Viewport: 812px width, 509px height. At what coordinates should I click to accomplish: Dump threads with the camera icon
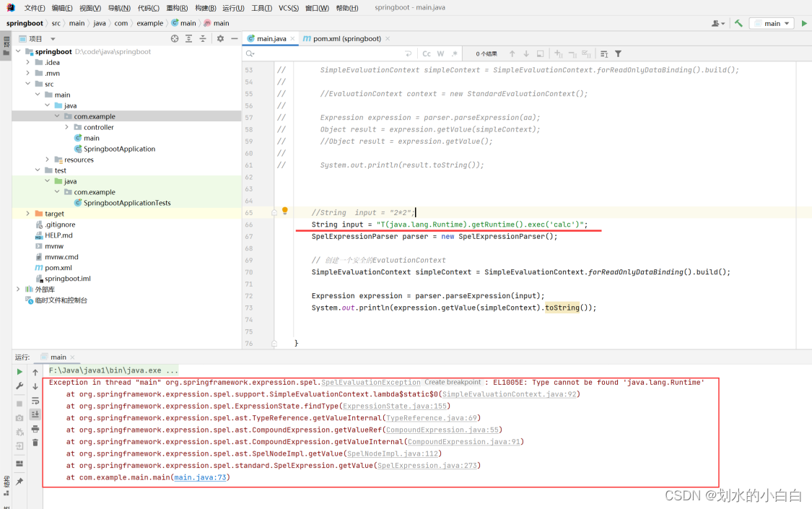pyautogui.click(x=19, y=418)
